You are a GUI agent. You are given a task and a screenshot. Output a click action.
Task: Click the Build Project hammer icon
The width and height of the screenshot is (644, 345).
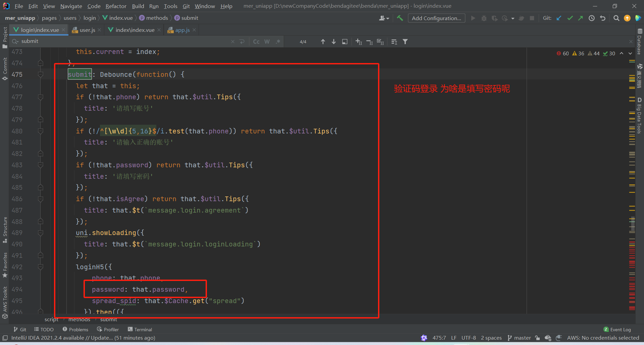click(400, 18)
